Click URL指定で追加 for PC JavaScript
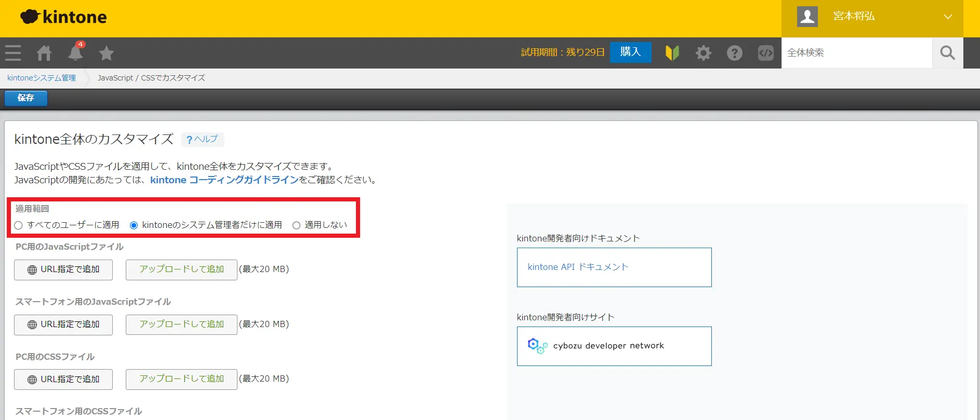Image resolution: width=980 pixels, height=420 pixels. [x=63, y=270]
